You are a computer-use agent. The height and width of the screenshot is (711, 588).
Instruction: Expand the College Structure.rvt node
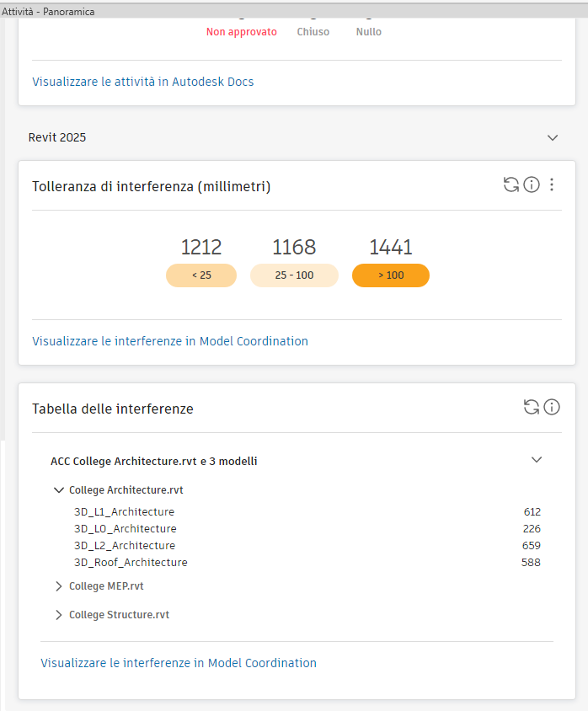[59, 615]
